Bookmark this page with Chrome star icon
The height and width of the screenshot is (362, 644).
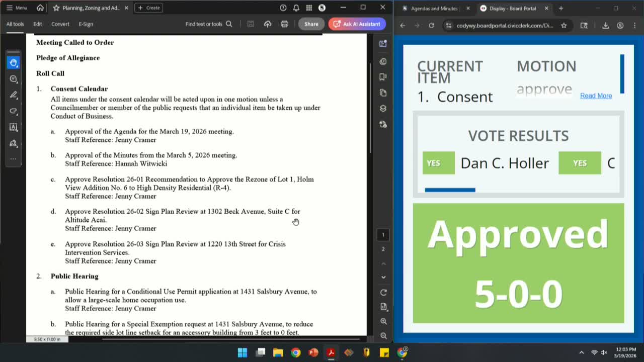click(x=564, y=26)
